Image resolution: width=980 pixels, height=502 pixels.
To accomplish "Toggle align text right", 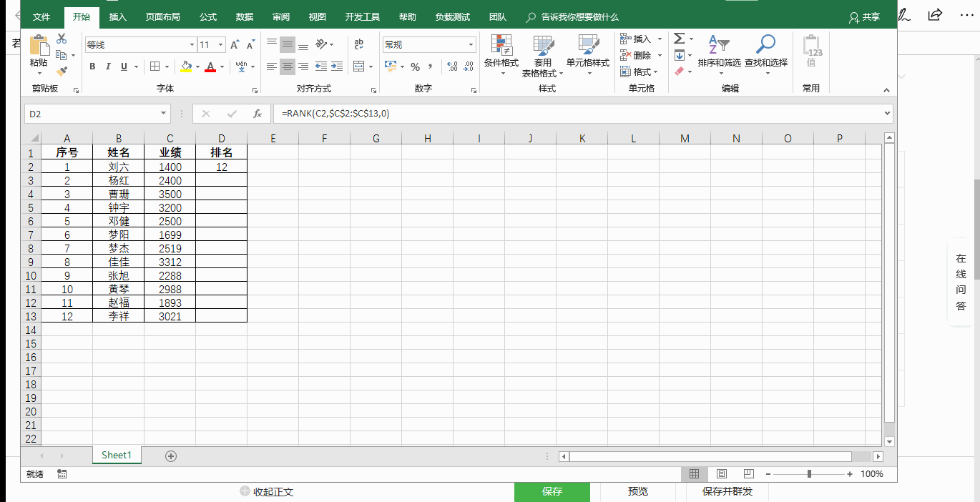I will (303, 67).
